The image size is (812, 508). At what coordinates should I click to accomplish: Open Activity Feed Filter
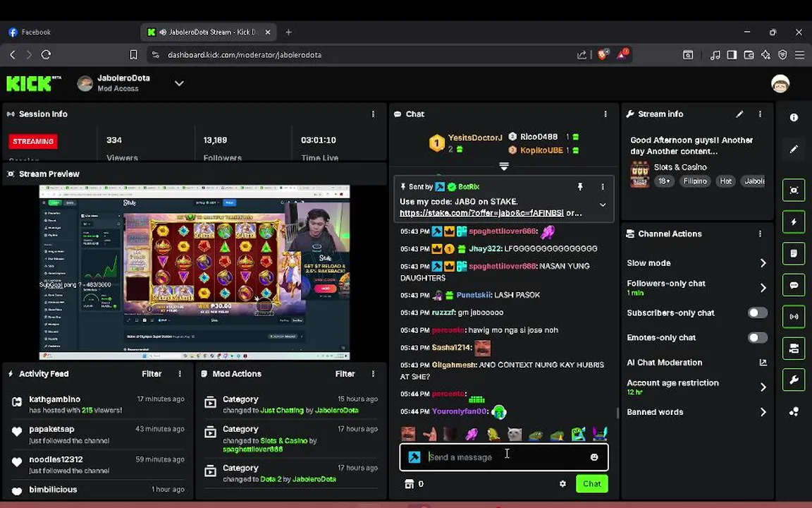pos(152,374)
